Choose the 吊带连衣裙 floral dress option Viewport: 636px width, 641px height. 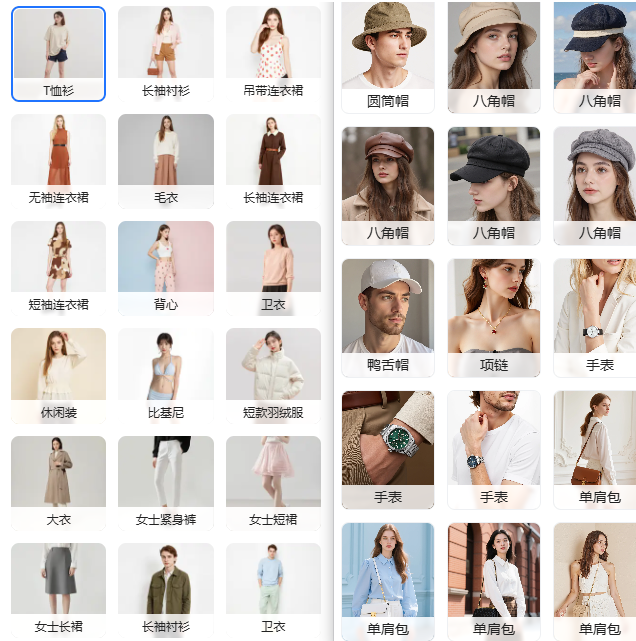pos(273,52)
